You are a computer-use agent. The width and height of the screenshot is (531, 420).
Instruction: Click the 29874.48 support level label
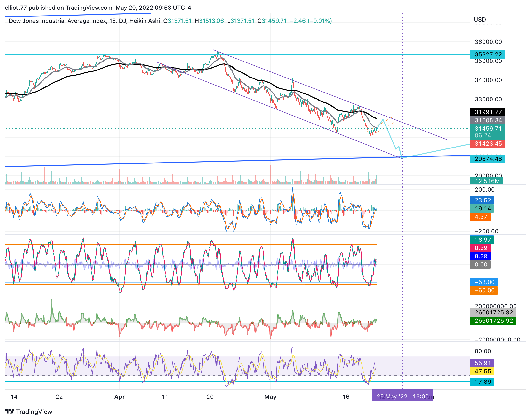(487, 159)
